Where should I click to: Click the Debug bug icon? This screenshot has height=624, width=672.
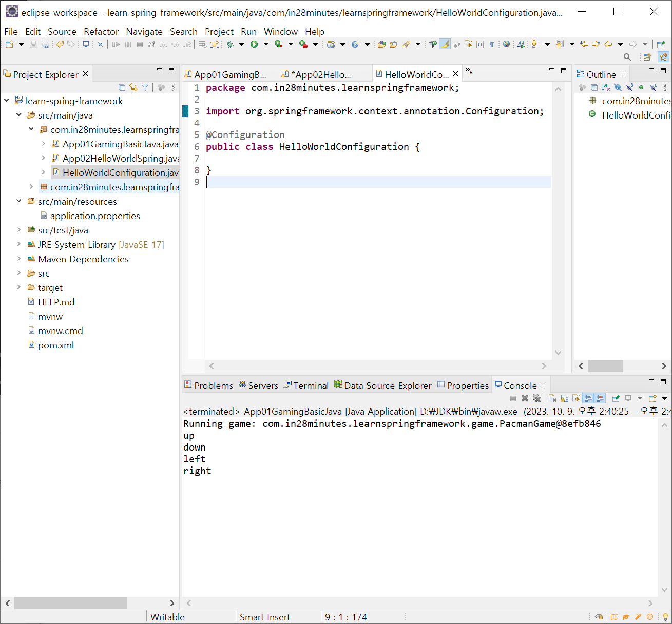click(229, 44)
